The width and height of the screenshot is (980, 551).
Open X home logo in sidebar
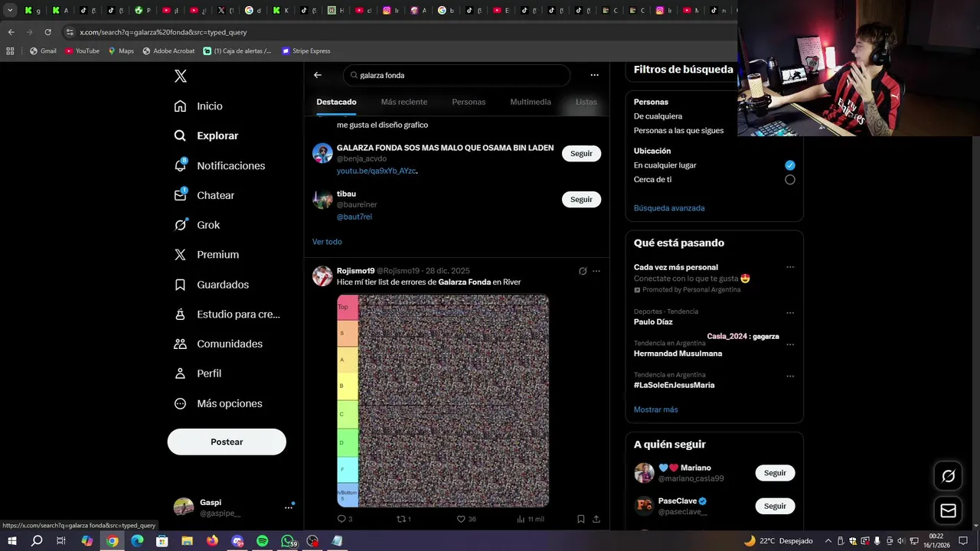[181, 76]
